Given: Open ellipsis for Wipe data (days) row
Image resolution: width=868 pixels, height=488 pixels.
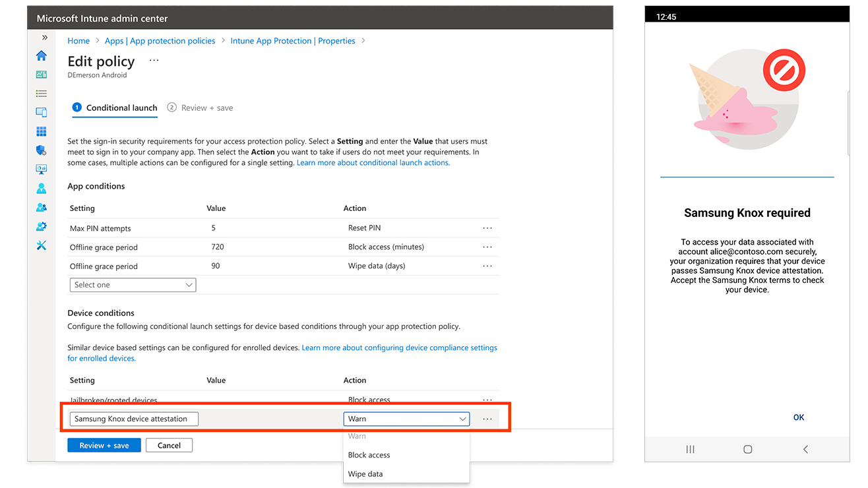Looking at the screenshot, I should (487, 266).
